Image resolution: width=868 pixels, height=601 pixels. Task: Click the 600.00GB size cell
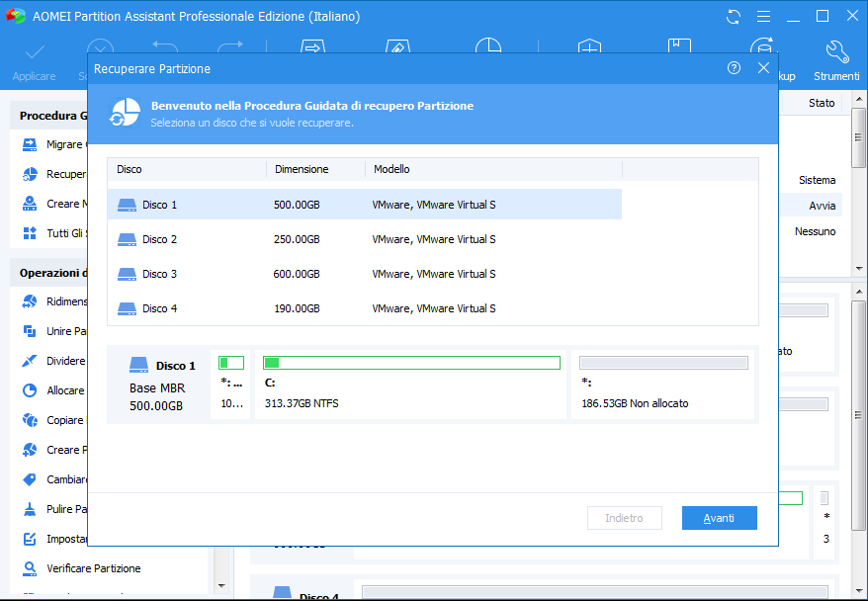tap(297, 274)
